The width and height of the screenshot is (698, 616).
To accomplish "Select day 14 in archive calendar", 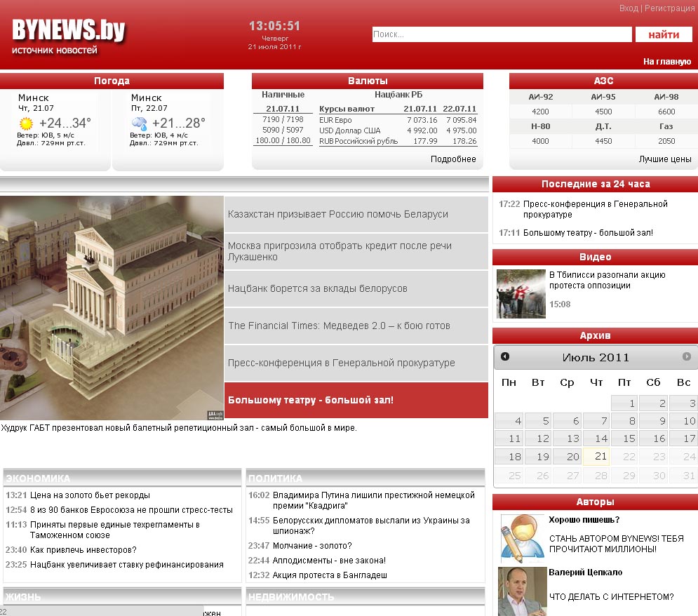I will tap(596, 438).
